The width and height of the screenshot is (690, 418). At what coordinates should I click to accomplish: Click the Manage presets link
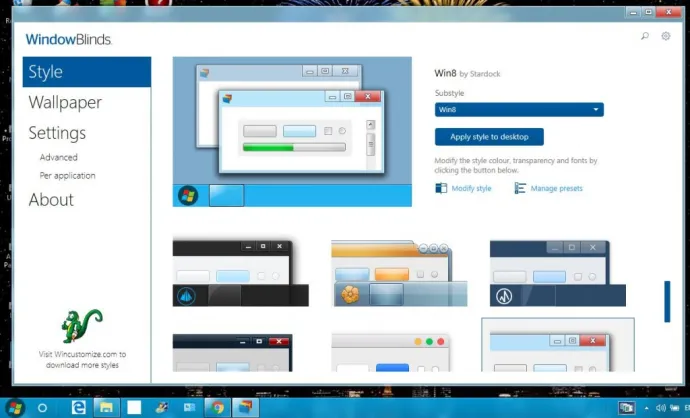click(x=556, y=188)
